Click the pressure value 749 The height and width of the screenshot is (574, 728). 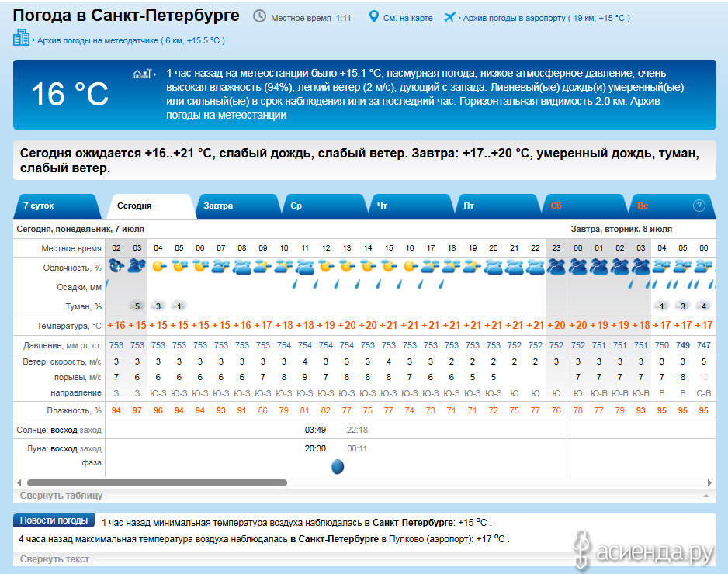click(682, 345)
